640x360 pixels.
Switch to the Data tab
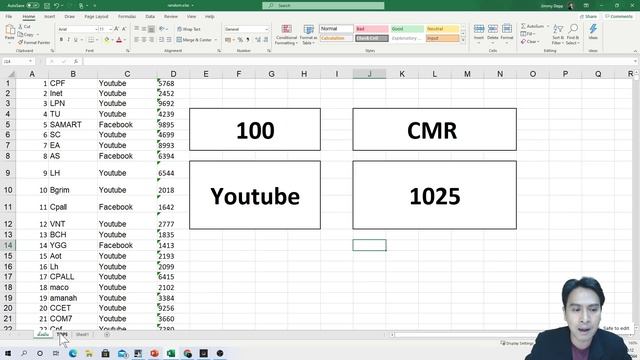150,17
